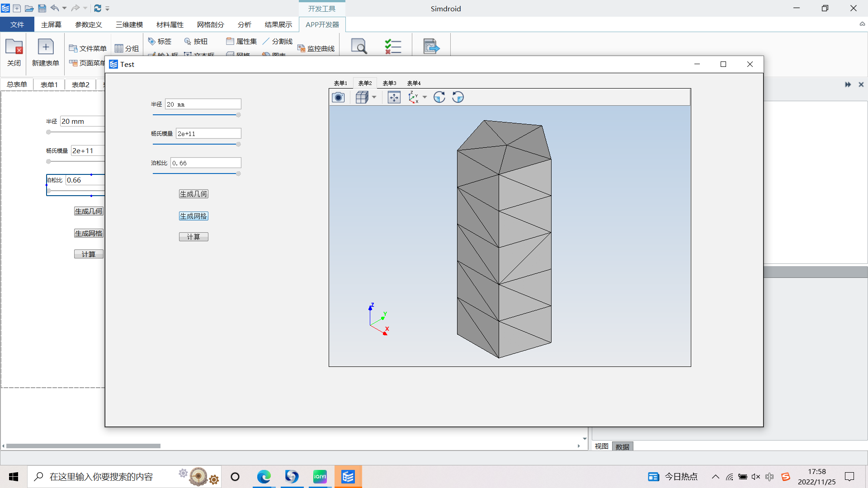The image size is (868, 488).
Task: Click the magnifier preview icon in ribbon
Action: point(359,46)
